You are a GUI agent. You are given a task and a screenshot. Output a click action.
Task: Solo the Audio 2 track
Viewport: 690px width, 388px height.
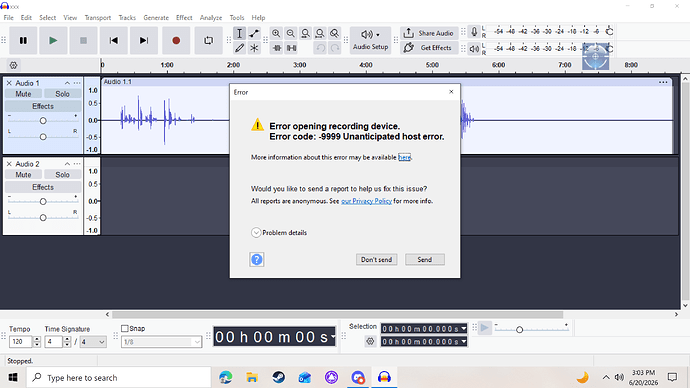[x=62, y=175]
